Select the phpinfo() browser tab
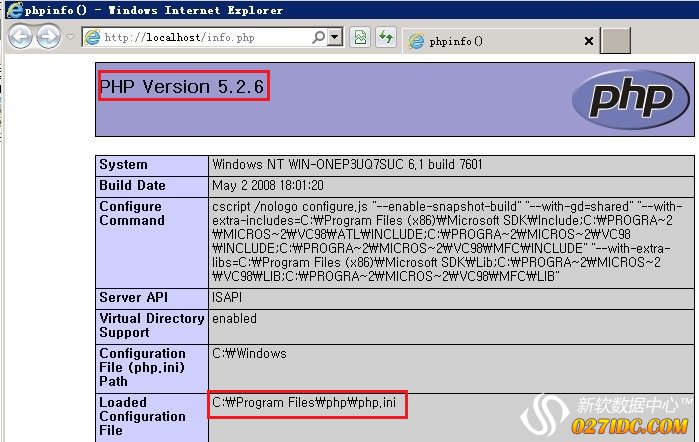This screenshot has width=699, height=442. point(500,41)
